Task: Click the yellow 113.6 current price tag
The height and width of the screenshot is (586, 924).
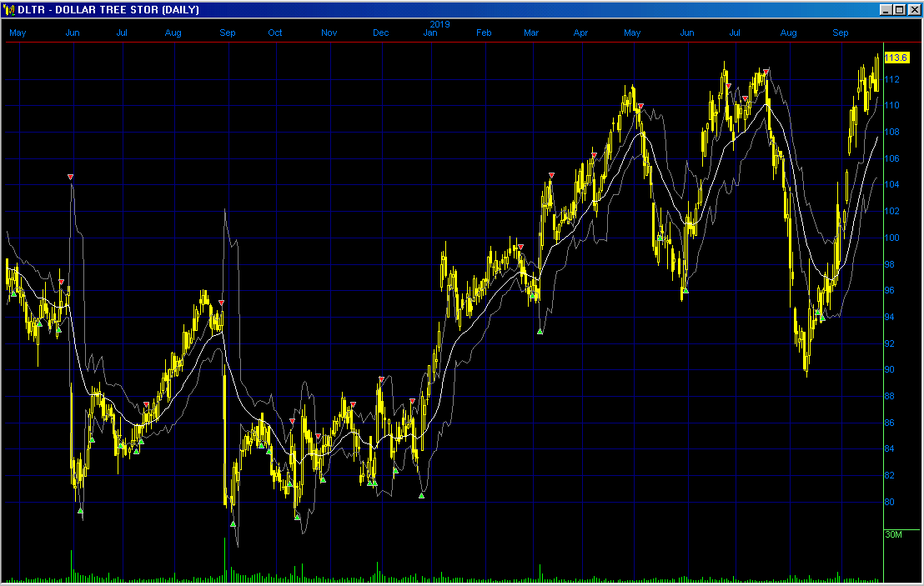Action: (896, 58)
